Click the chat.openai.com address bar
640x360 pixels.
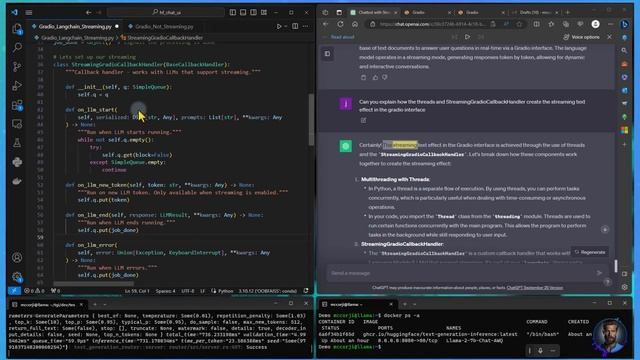[433, 24]
